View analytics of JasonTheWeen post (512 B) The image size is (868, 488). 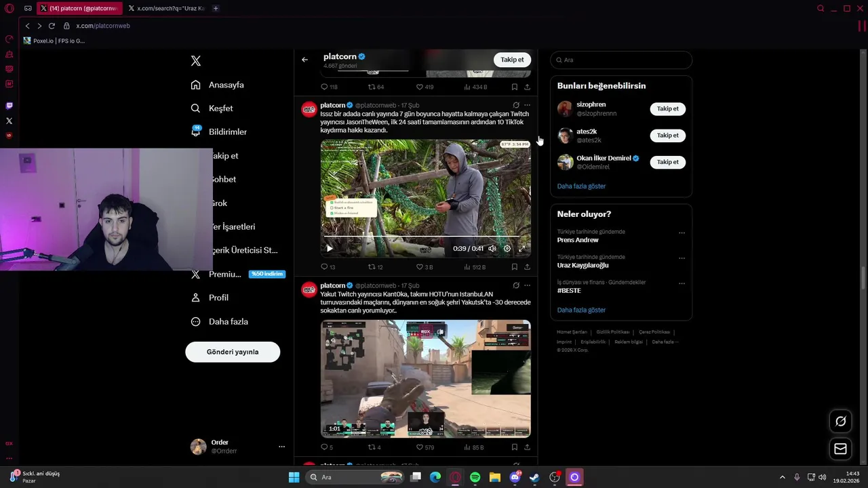pyautogui.click(x=475, y=267)
